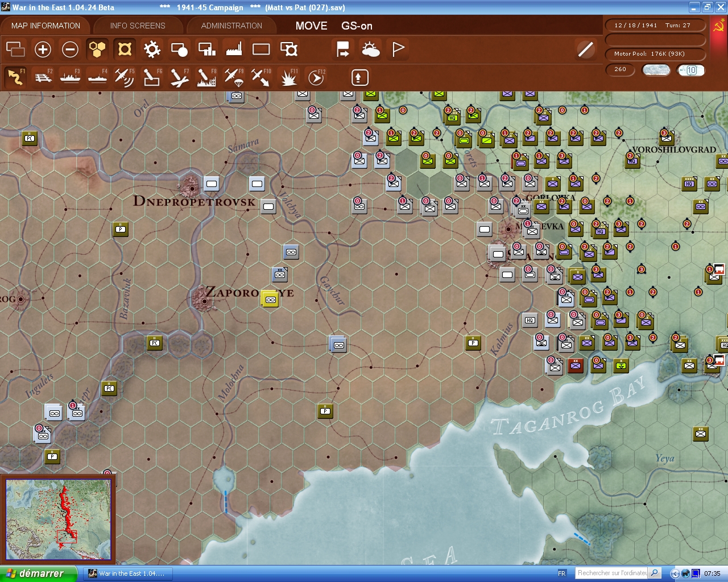728x582 pixels.
Task: Select the F5 air recon icon
Action: [x=125, y=77]
